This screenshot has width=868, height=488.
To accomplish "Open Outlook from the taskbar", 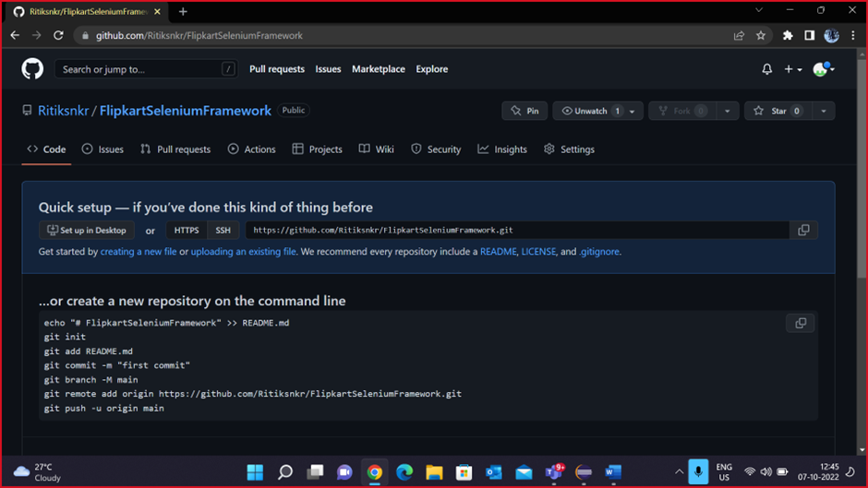I will pos(494,472).
